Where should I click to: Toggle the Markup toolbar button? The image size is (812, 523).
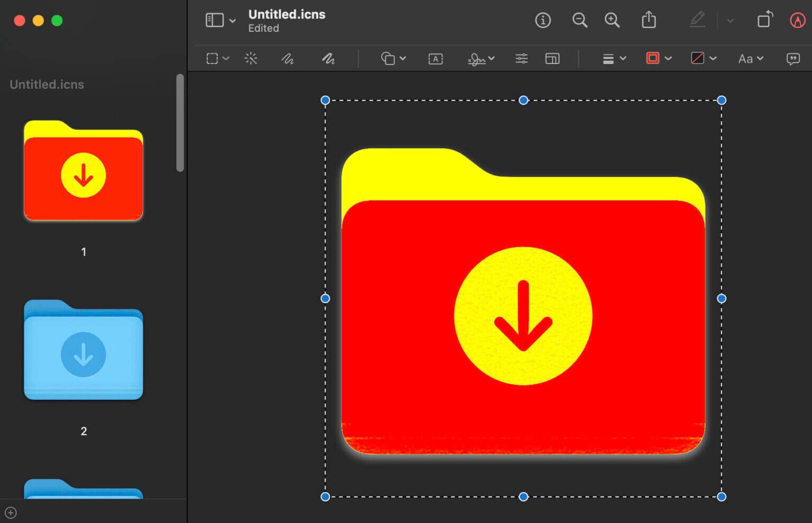797,21
